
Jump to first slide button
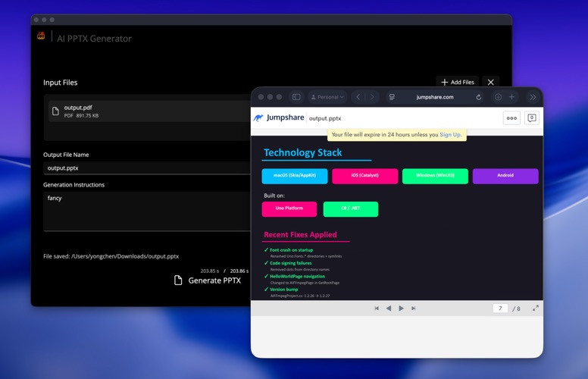coord(377,309)
